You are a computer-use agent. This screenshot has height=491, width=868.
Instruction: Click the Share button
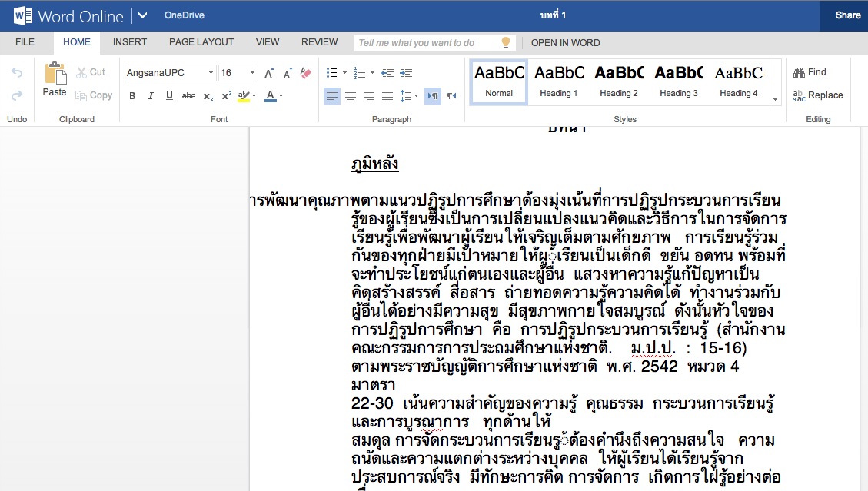pyautogui.click(x=848, y=15)
